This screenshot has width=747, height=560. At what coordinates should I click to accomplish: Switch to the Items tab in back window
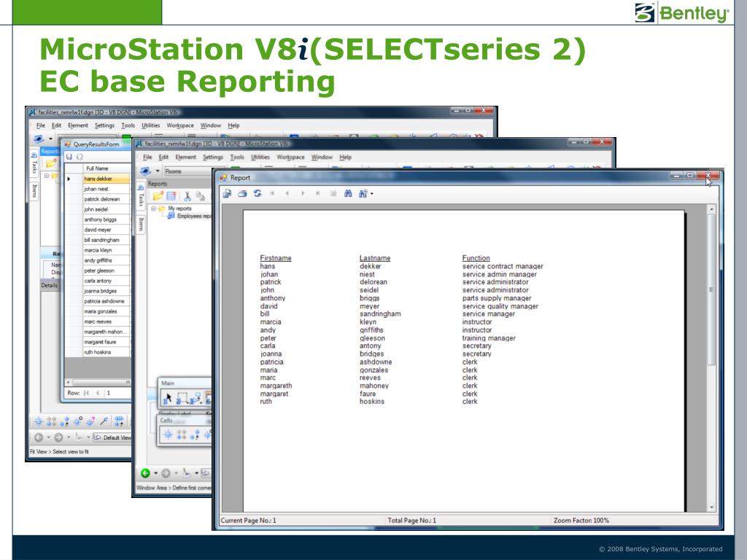(34, 191)
